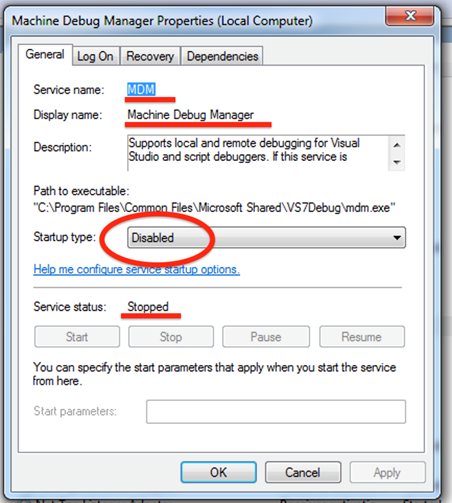Click the Start service button

tap(77, 337)
